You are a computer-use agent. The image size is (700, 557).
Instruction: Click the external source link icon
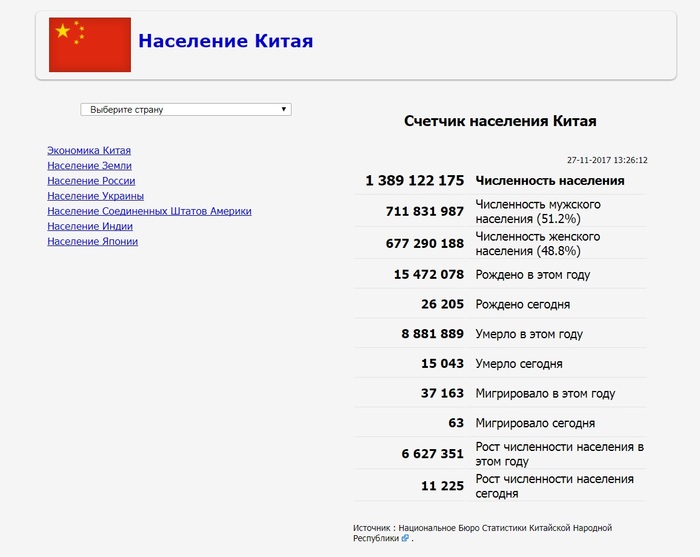(405, 538)
